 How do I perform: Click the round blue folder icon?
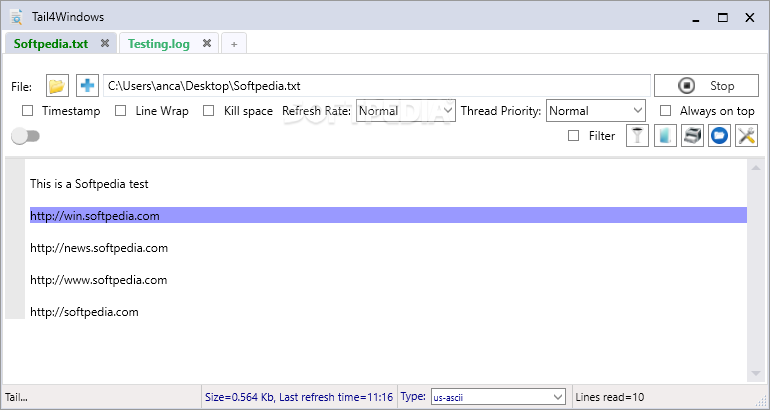click(x=719, y=136)
